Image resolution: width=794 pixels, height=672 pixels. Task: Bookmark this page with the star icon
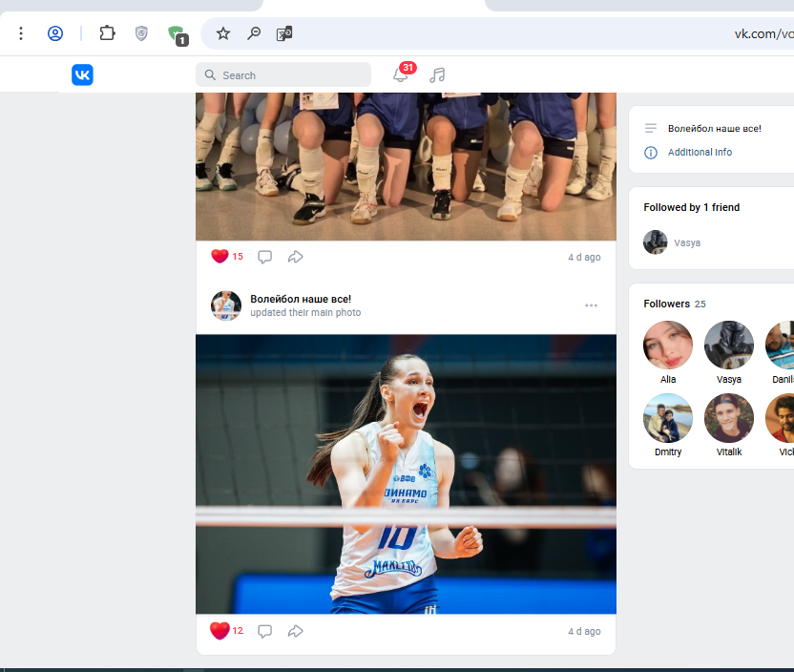point(222,33)
